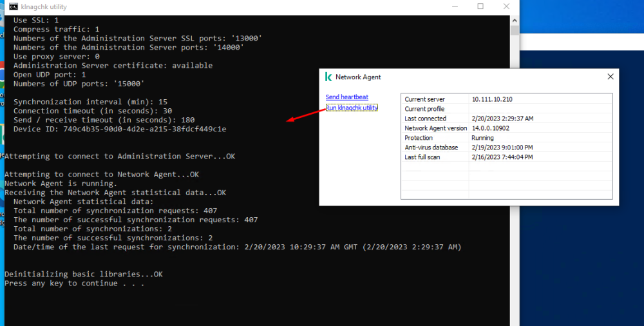Click the console scrollbar up arrow
Image resolution: width=644 pixels, height=326 pixels.
[x=515, y=20]
